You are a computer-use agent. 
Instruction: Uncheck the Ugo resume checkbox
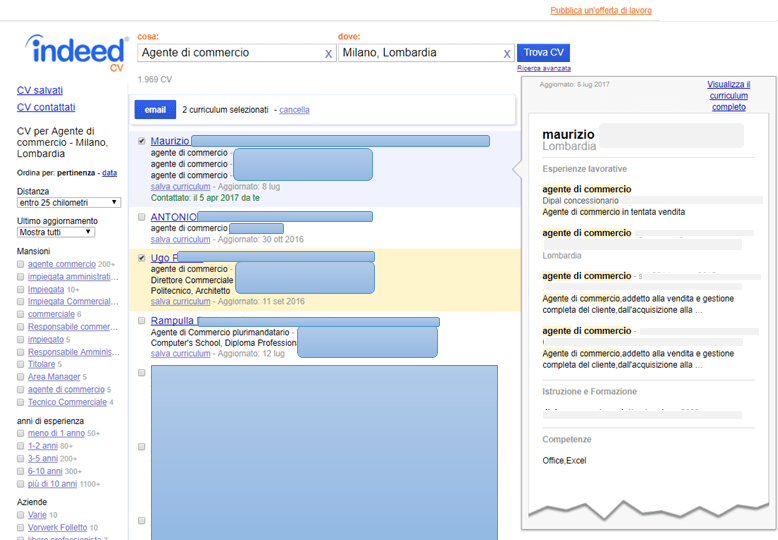(141, 258)
